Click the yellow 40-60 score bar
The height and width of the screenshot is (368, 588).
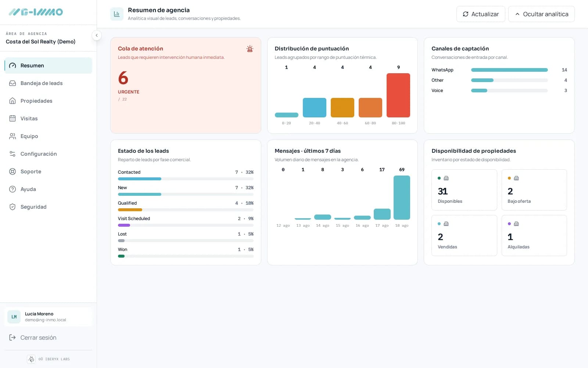[343, 107]
